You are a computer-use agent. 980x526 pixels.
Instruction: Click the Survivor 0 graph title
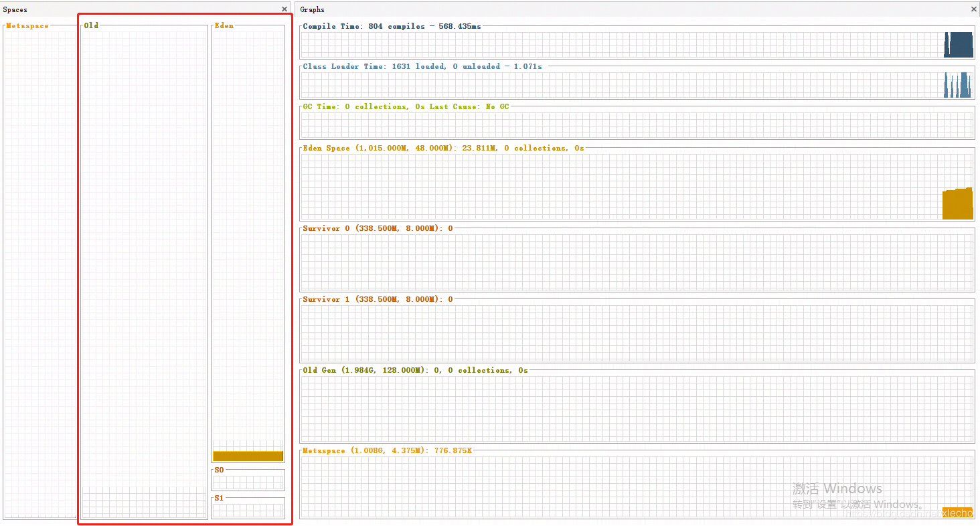(378, 228)
